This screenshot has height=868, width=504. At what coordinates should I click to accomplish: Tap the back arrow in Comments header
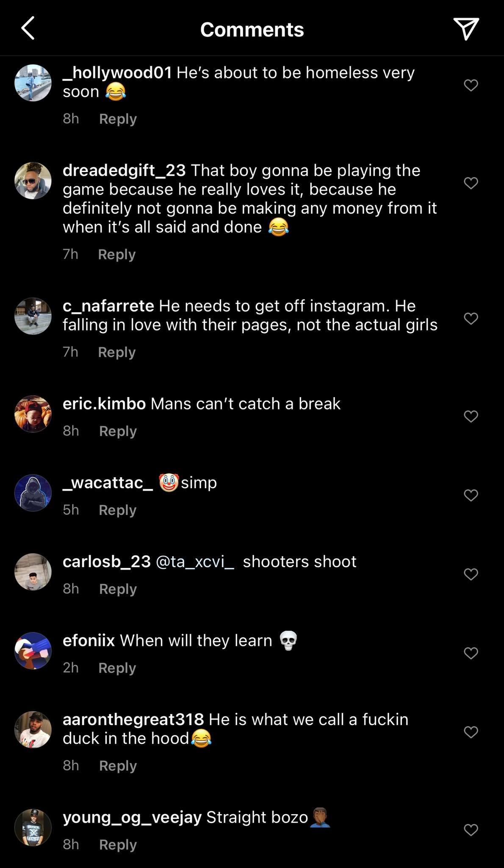28,29
